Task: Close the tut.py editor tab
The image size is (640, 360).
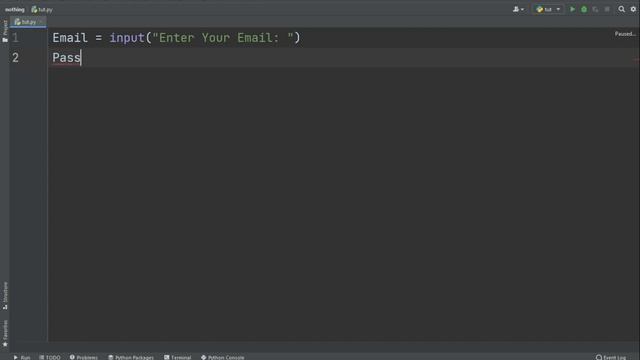Action: tap(41, 22)
